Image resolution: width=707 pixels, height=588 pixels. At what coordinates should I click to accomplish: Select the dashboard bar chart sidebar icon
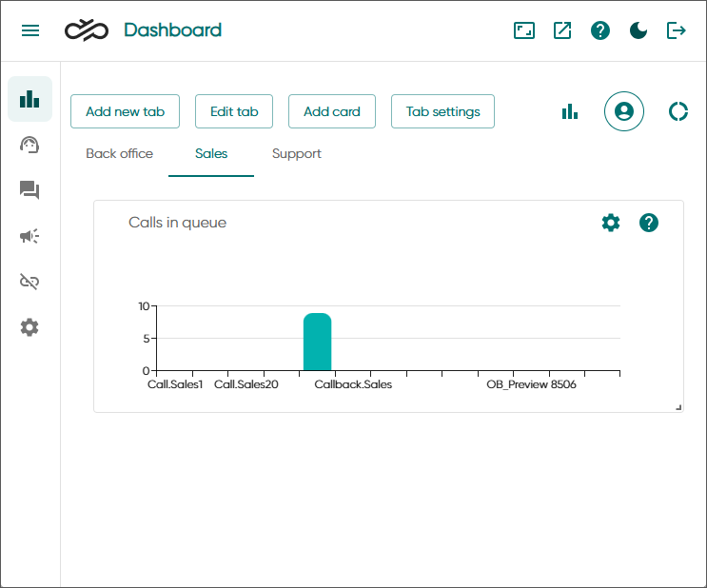click(29, 99)
